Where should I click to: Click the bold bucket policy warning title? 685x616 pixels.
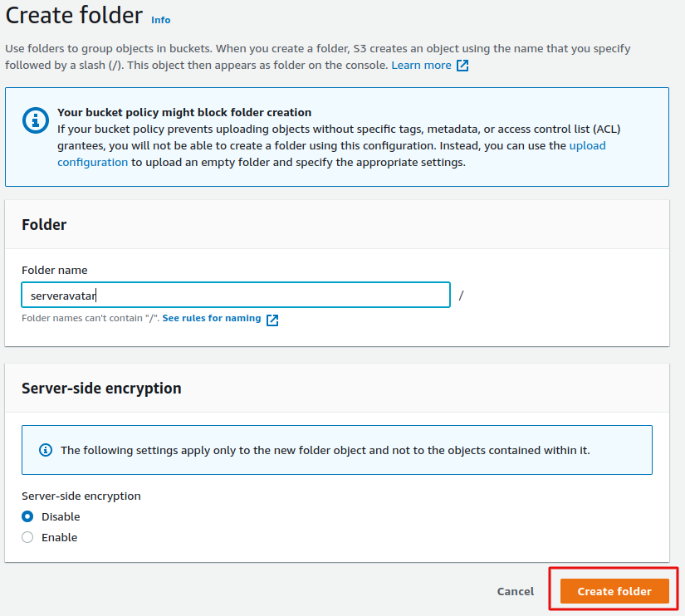point(184,112)
